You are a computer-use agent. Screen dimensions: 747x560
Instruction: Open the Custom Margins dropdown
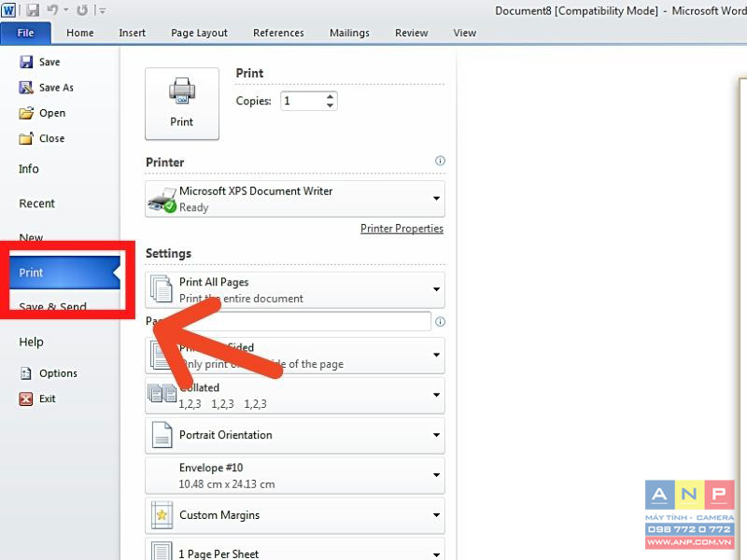point(295,516)
